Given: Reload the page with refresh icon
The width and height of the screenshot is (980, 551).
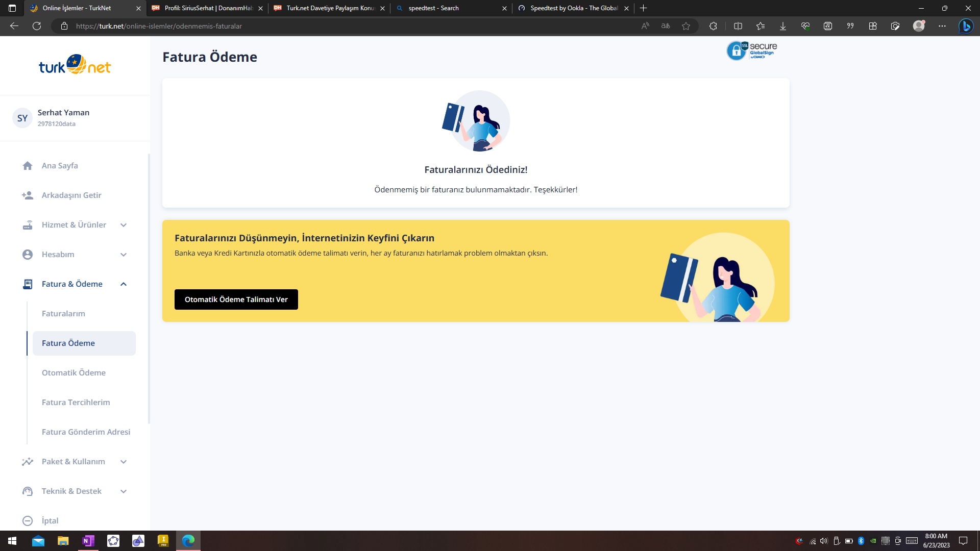Looking at the screenshot, I should (37, 26).
